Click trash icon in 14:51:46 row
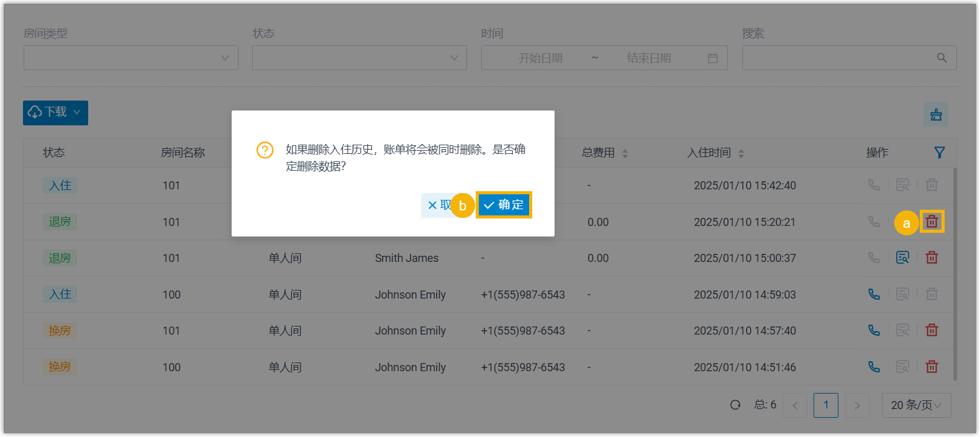Screen dimensions: 980x437 [932, 367]
